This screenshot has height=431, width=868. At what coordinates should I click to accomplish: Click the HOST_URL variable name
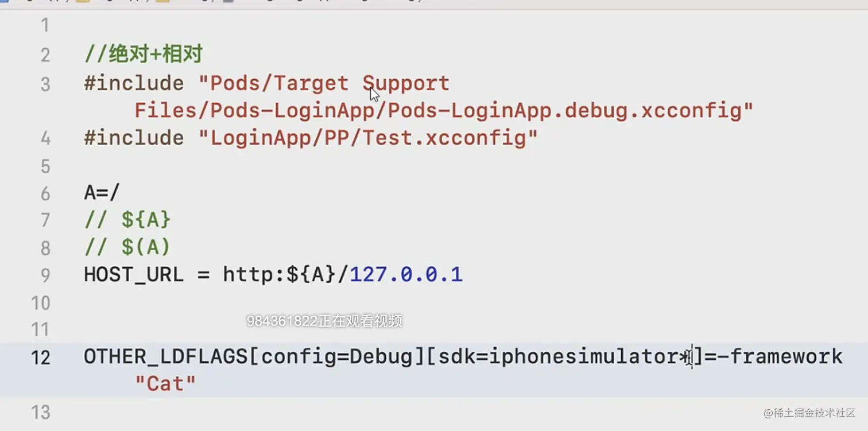tap(133, 275)
